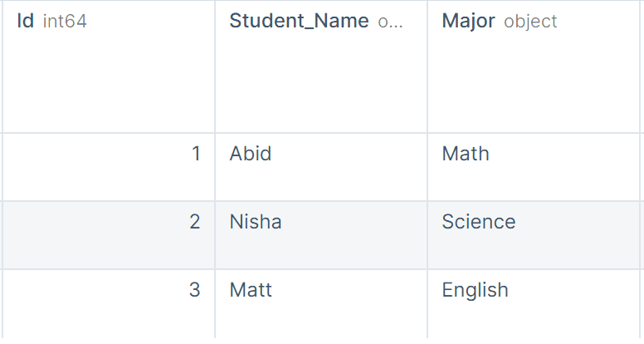Select the cell with Id 1
644x344 pixels.
tap(109, 167)
